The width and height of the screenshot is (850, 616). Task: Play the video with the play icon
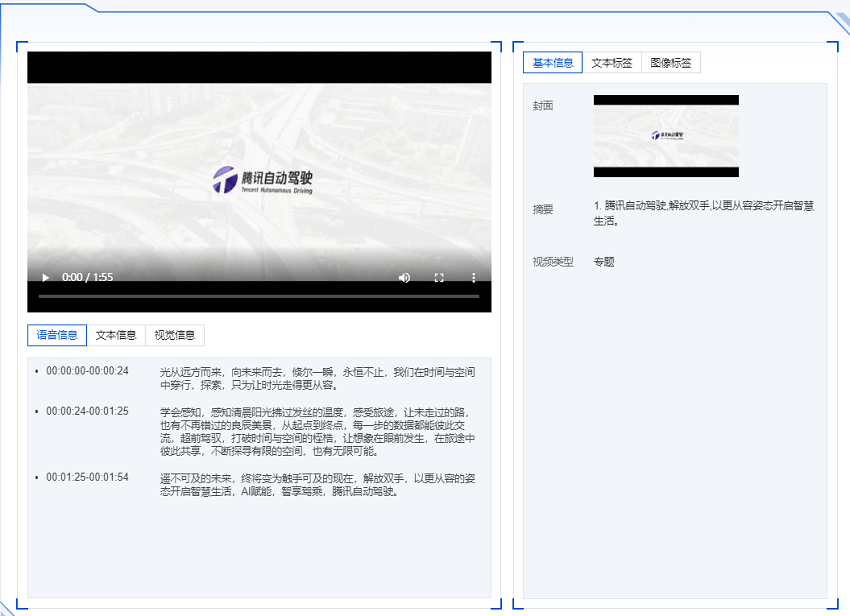point(46,278)
